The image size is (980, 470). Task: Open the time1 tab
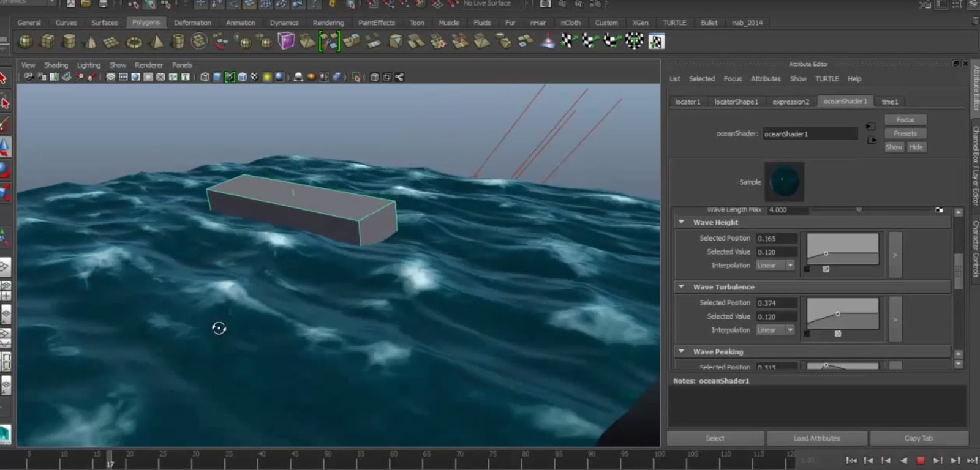tap(890, 102)
